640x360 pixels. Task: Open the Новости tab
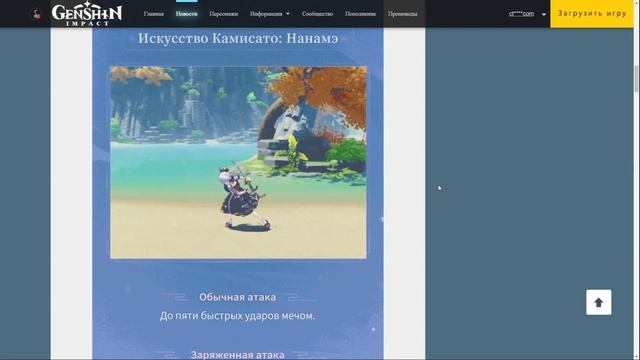coord(187,14)
